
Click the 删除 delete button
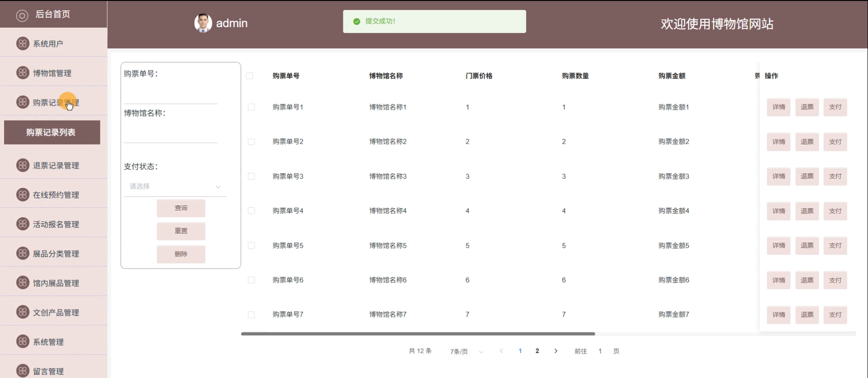tap(181, 254)
